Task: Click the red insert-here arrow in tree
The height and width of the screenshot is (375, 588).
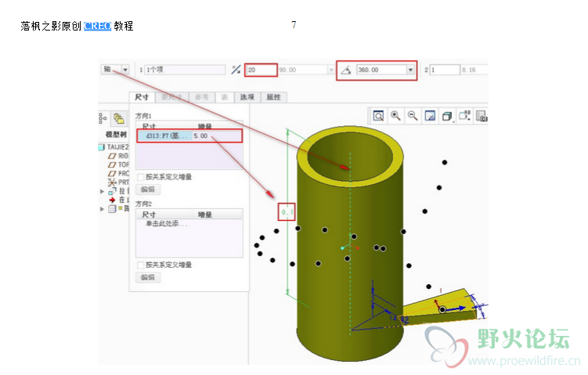Action: [x=112, y=200]
